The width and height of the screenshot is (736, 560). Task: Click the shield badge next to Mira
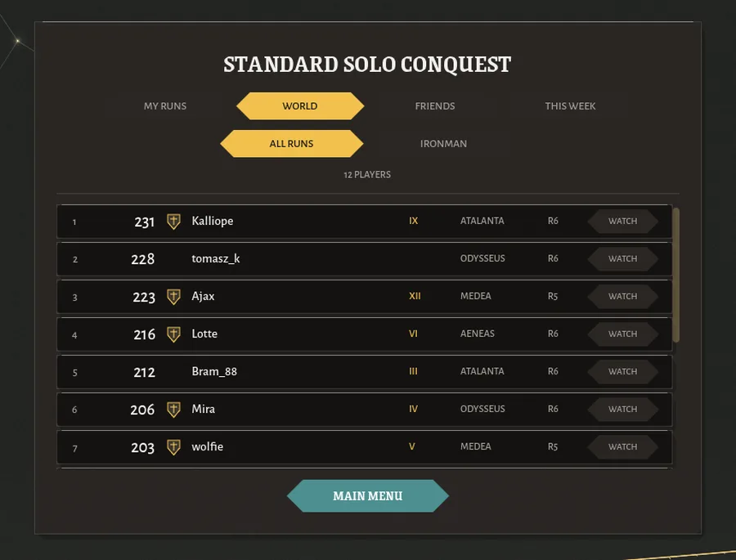pyautogui.click(x=173, y=409)
